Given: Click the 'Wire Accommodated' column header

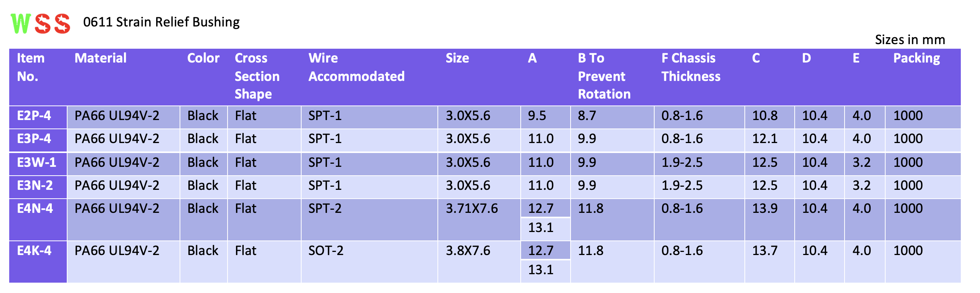Looking at the screenshot, I should (x=356, y=67).
